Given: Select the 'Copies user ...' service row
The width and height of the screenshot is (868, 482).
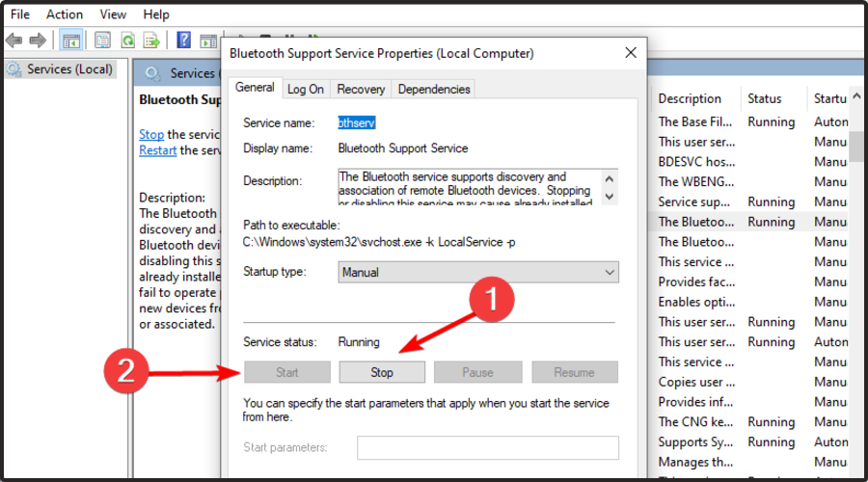Looking at the screenshot, I should click(x=749, y=382).
